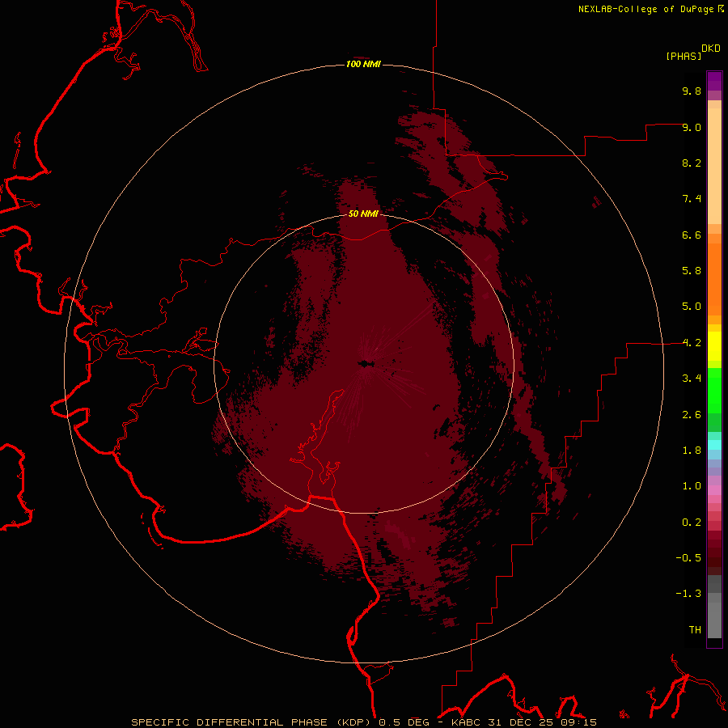This screenshot has width=728, height=728.
Task: Select the 0.2 scale label
Action: click(x=692, y=523)
